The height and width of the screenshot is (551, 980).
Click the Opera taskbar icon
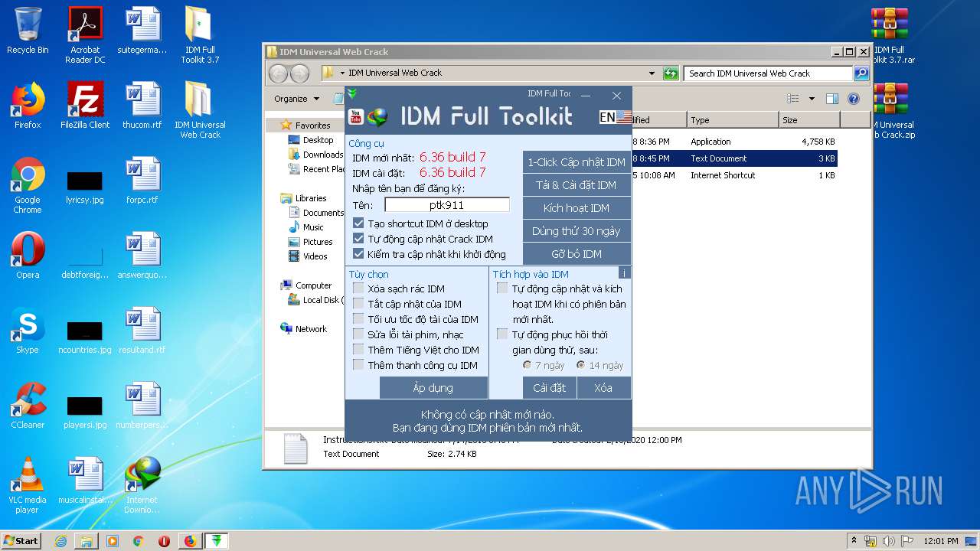[x=164, y=541]
